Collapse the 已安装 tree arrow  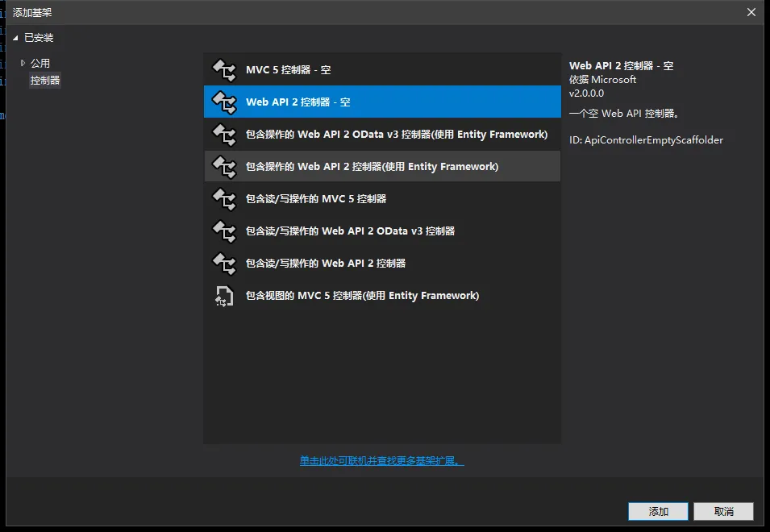click(x=15, y=38)
